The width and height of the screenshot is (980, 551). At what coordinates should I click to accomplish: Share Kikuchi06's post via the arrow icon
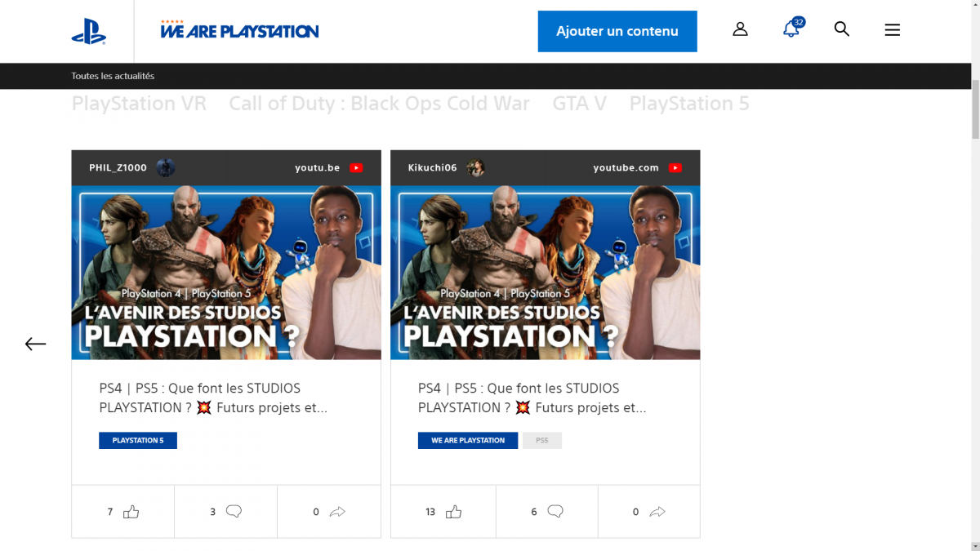point(657,512)
